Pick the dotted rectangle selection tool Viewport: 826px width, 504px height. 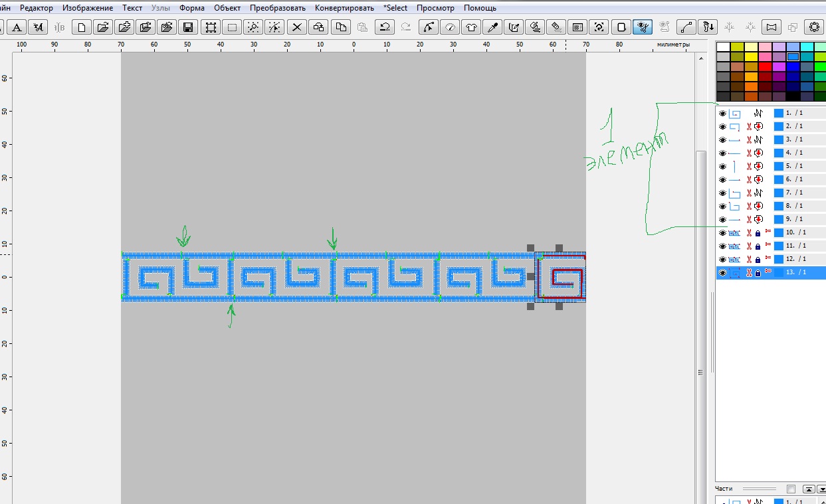pos(232,27)
